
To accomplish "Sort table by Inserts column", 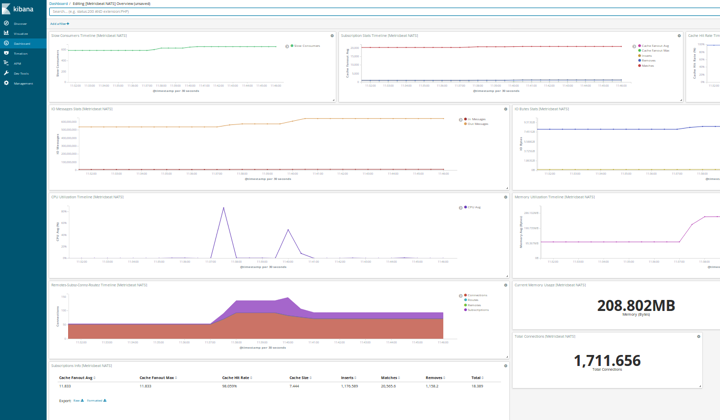I will click(x=349, y=378).
